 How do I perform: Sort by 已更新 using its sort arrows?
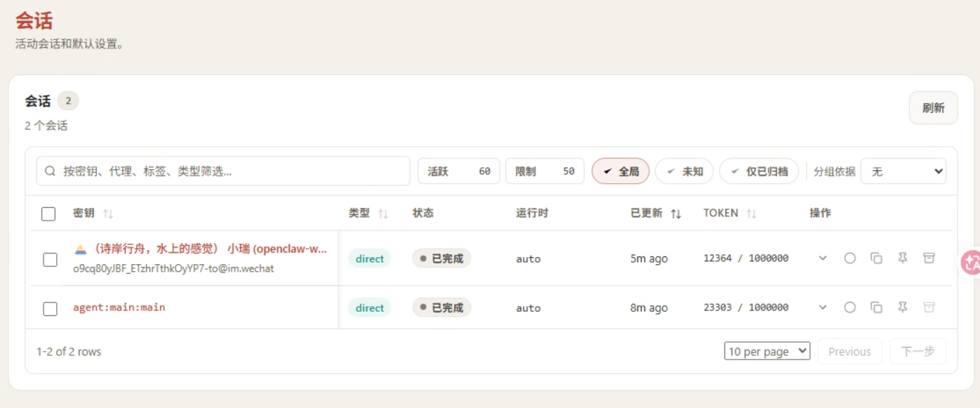676,213
